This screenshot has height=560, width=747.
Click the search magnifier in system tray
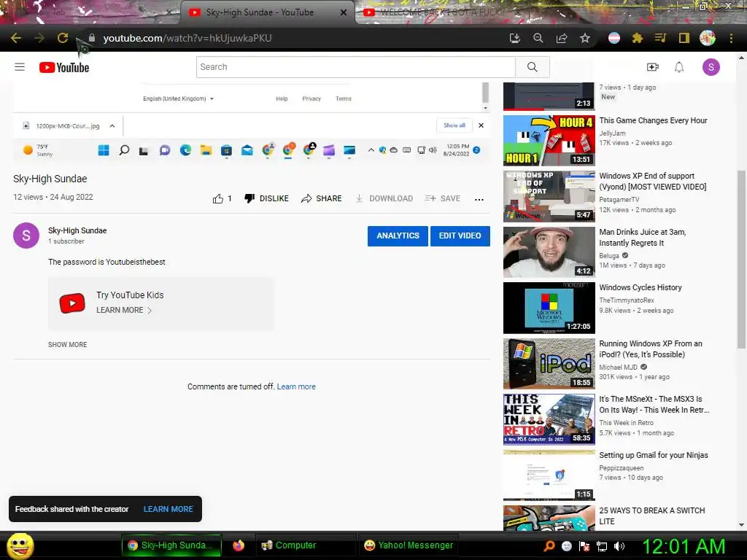point(549,546)
